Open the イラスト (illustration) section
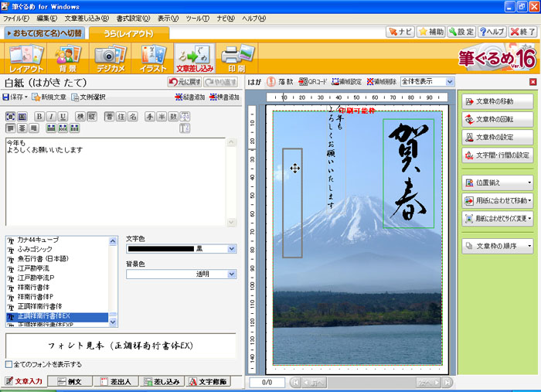Image resolution: width=541 pixels, height=392 pixels. click(153, 58)
